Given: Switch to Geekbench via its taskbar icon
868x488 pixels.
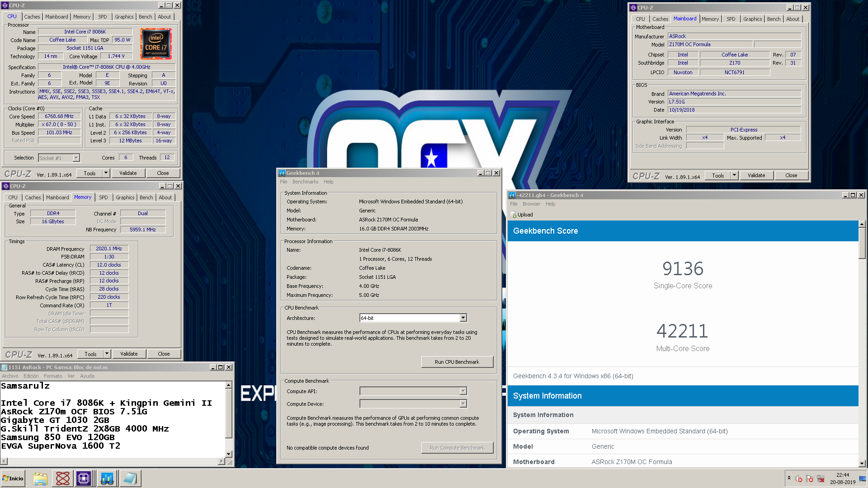Looking at the screenshot, I should (x=107, y=479).
